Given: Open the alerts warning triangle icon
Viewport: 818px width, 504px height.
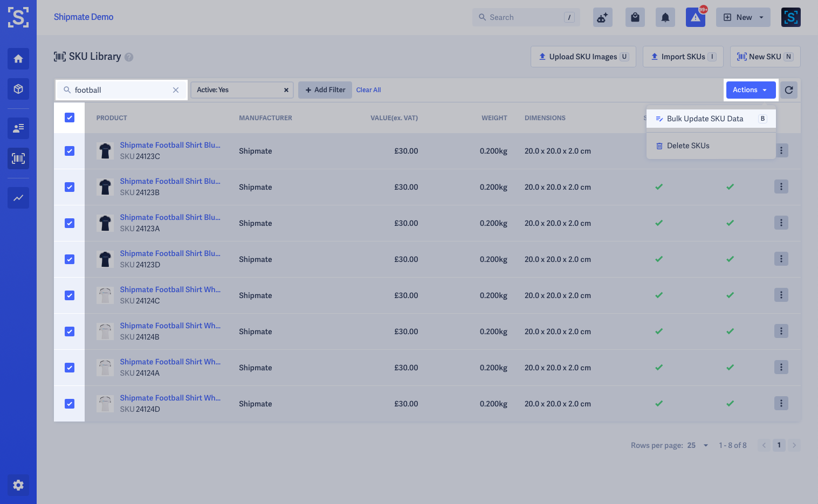Looking at the screenshot, I should coord(696,17).
